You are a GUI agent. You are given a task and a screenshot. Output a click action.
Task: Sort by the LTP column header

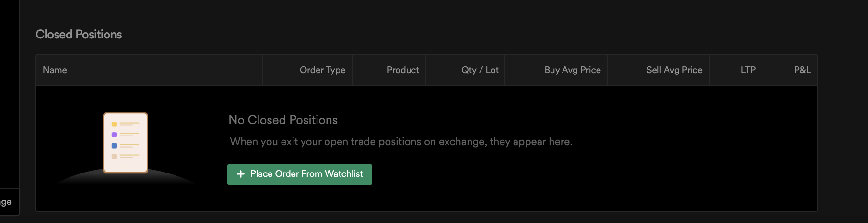[748, 70]
